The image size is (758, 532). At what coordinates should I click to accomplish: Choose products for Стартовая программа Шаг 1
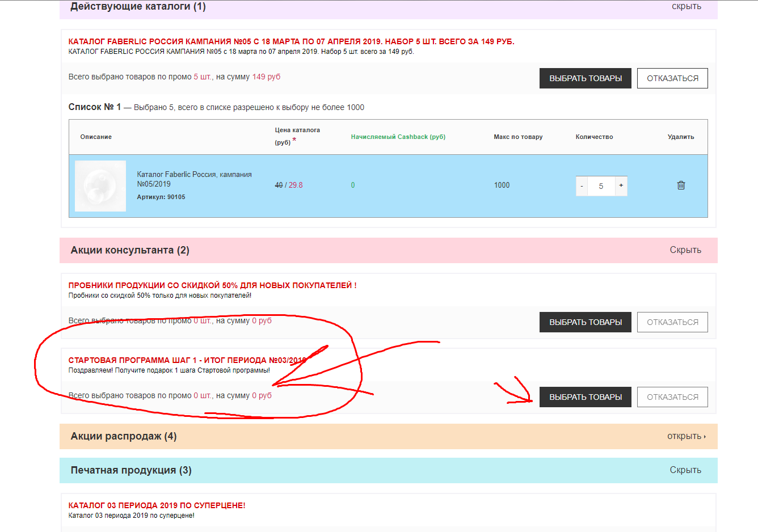click(x=586, y=397)
